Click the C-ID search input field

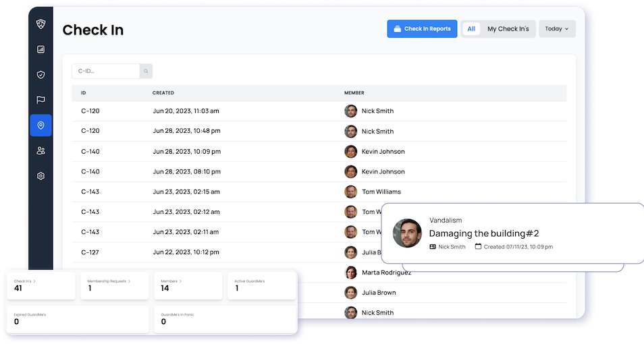[106, 71]
